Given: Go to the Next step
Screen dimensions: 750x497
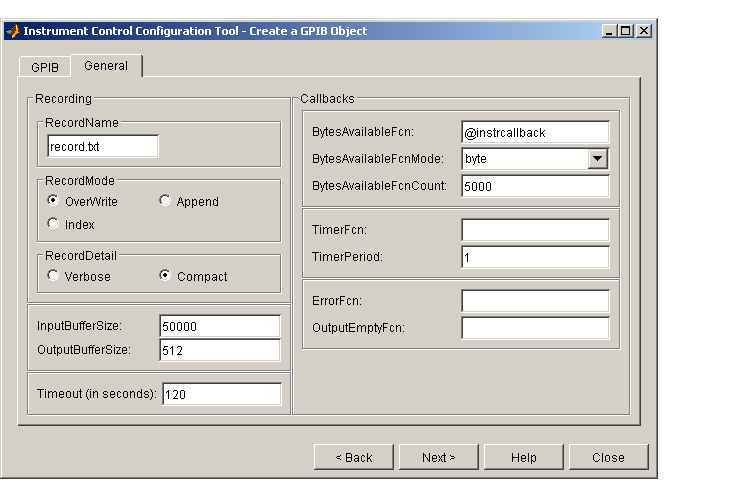Looking at the screenshot, I should click(439, 457).
